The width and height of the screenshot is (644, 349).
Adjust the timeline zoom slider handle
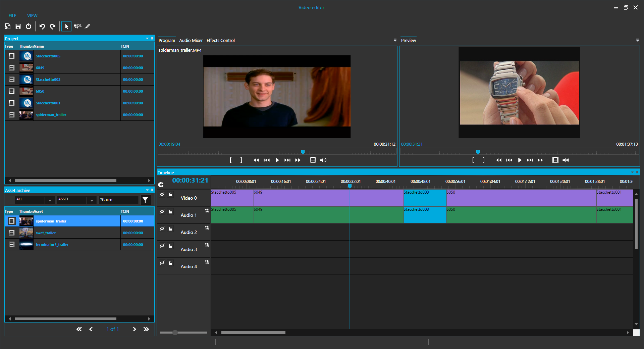(x=175, y=333)
